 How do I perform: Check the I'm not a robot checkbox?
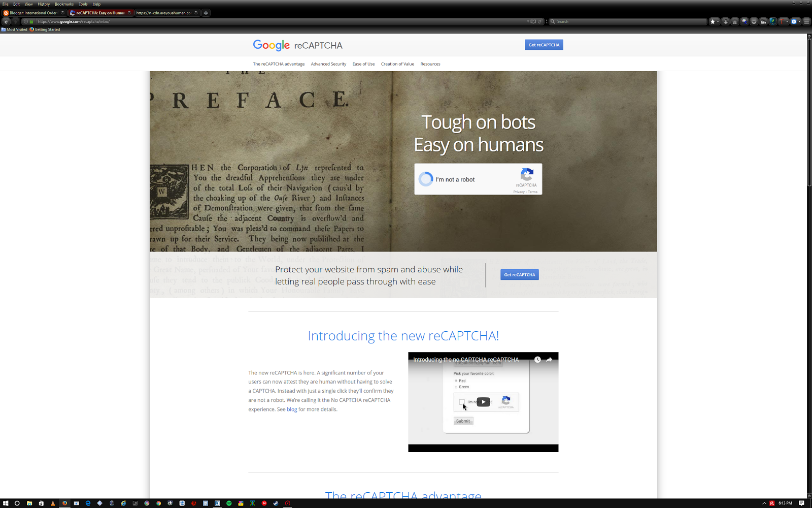426,179
